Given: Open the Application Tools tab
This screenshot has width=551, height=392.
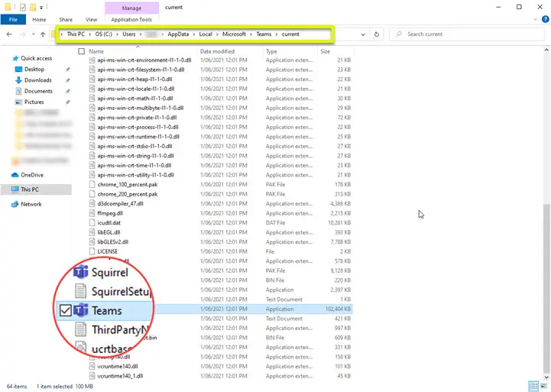Looking at the screenshot, I should 131,20.
